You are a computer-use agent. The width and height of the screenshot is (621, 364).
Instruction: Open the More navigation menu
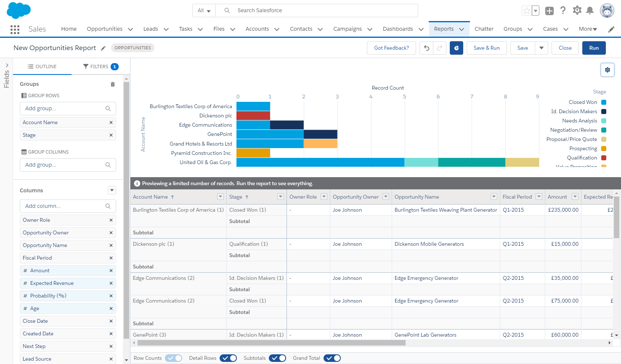(588, 29)
